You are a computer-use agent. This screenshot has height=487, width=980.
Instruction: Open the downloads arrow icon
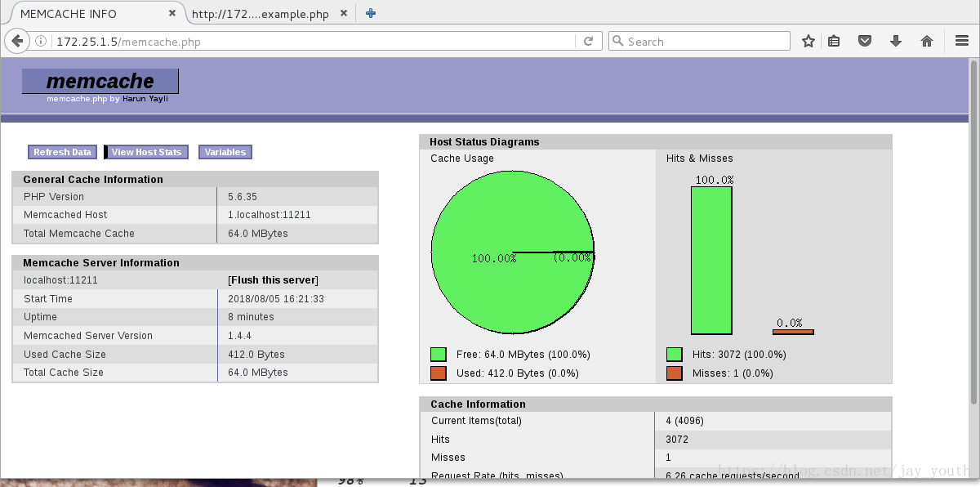pyautogui.click(x=895, y=41)
